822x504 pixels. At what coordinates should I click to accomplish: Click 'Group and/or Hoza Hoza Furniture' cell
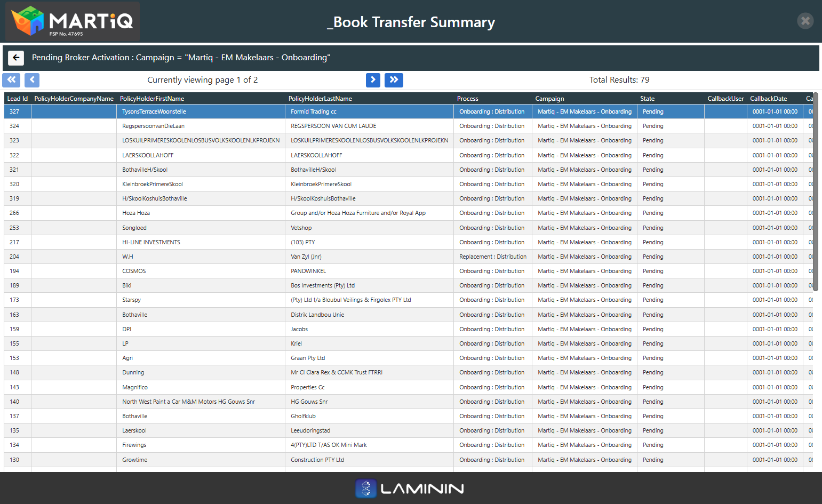(x=370, y=213)
